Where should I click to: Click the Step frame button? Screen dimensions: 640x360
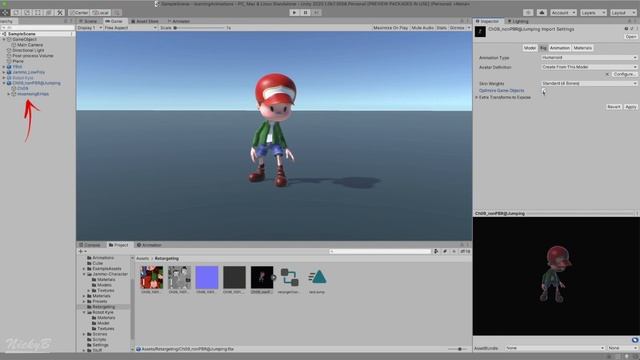tap(316, 13)
